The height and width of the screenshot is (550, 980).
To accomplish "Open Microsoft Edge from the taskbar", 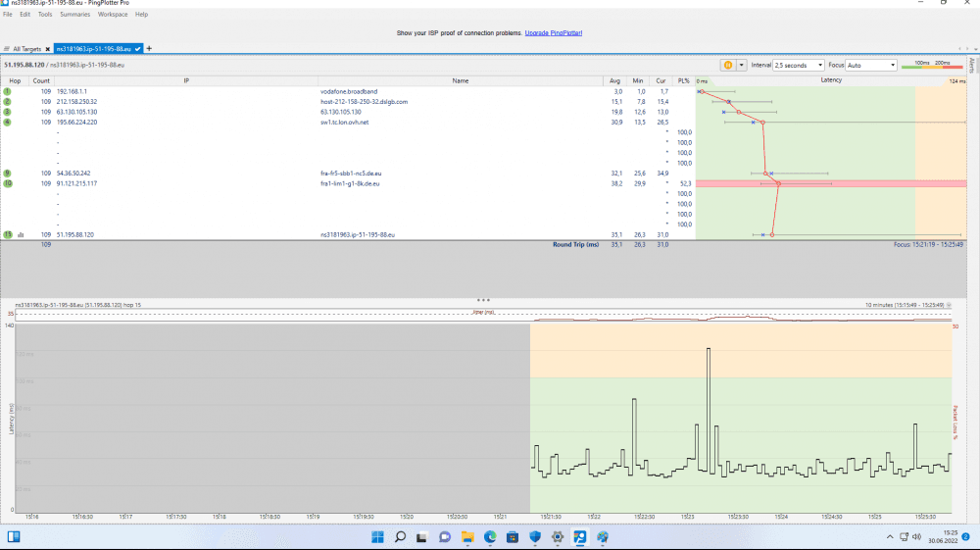I will click(x=489, y=537).
